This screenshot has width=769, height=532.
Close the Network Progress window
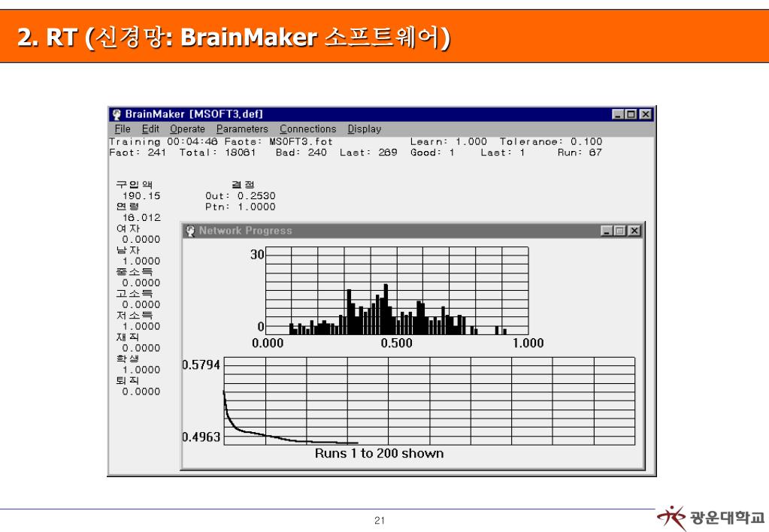click(x=634, y=231)
